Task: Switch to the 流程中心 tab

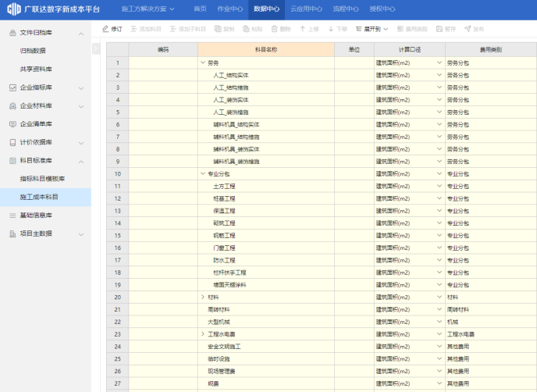Action: (x=346, y=9)
